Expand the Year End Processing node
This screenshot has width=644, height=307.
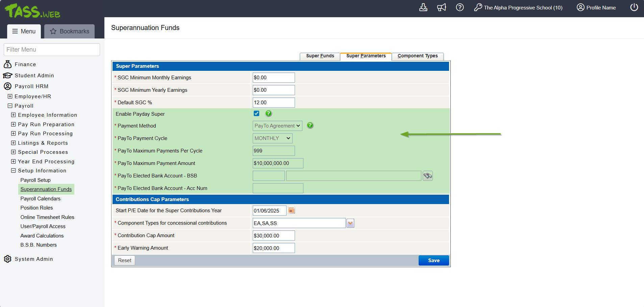[x=14, y=161]
